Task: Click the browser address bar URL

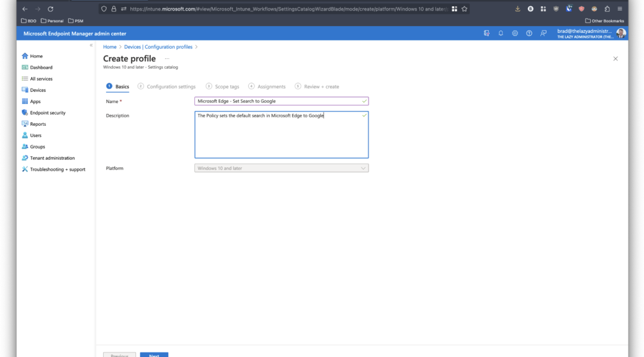Action: point(288,9)
